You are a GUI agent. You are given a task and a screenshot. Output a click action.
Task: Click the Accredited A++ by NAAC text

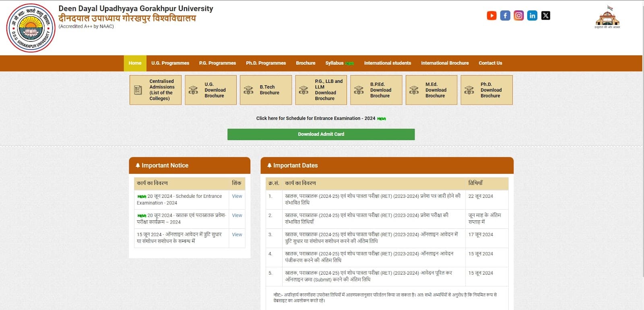click(86, 27)
